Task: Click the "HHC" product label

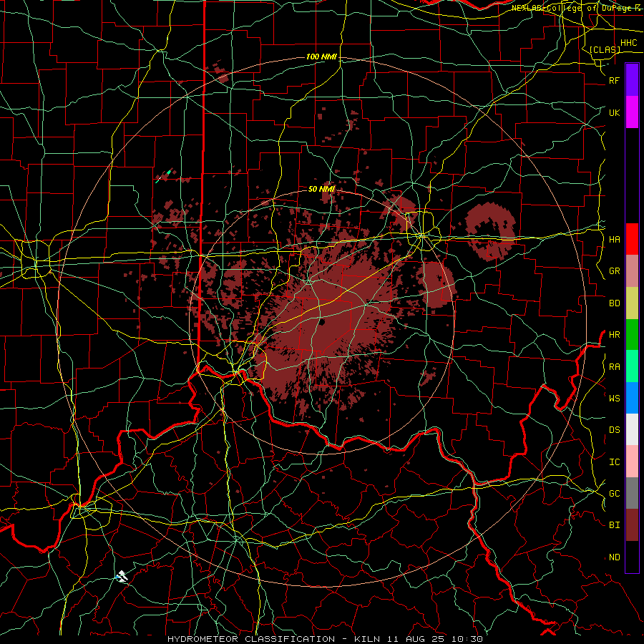Action: 629,43
